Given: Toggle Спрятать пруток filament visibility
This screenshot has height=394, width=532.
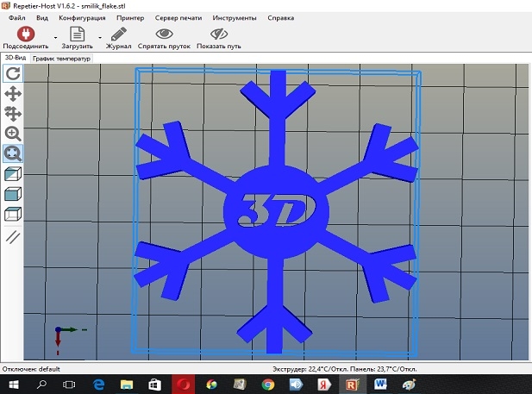Looking at the screenshot, I should click(x=164, y=34).
